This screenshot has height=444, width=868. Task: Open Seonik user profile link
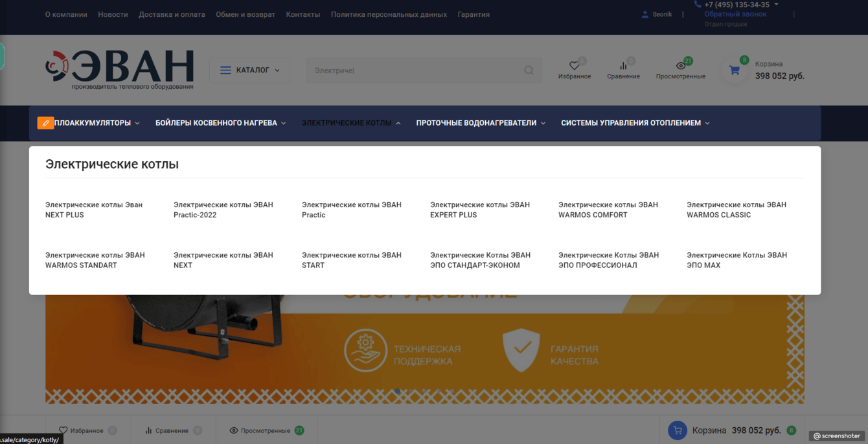click(662, 14)
